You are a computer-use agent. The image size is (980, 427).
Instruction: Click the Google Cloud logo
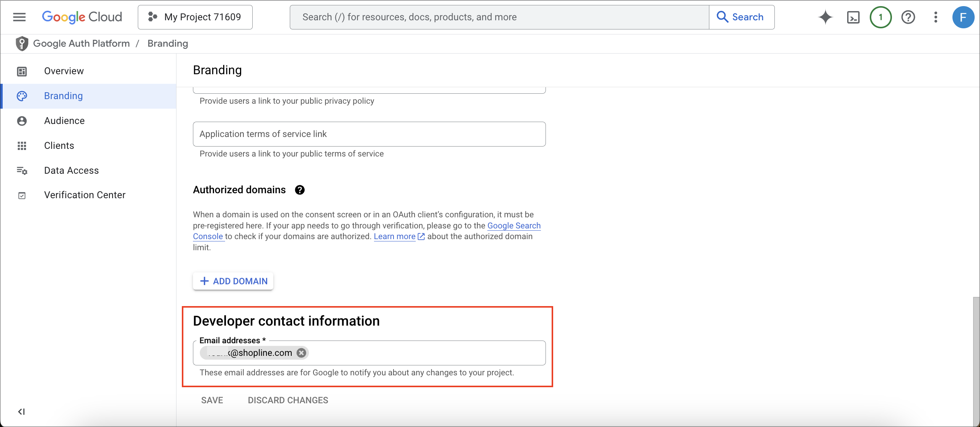82,17
